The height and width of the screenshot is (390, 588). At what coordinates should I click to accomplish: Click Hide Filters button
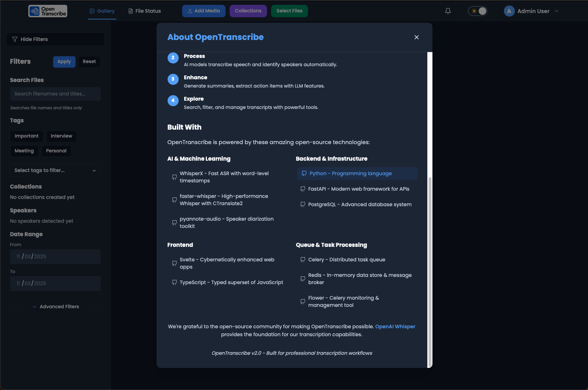[x=55, y=39]
